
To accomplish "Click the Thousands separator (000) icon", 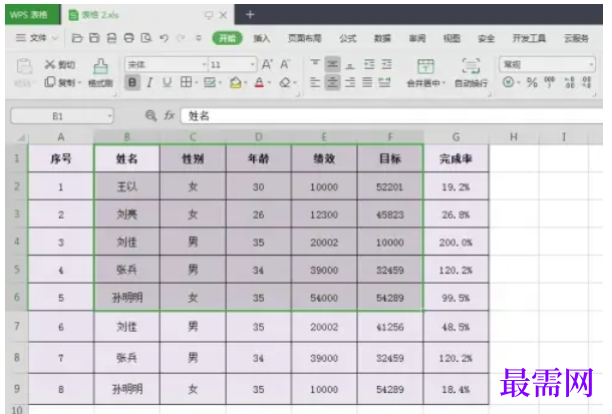I will click(x=550, y=82).
